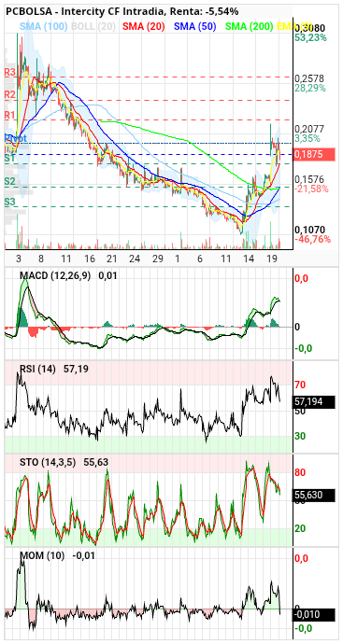Click the MACD (12,26,9) indicator label
This screenshot has width=343, height=644.
55,275
